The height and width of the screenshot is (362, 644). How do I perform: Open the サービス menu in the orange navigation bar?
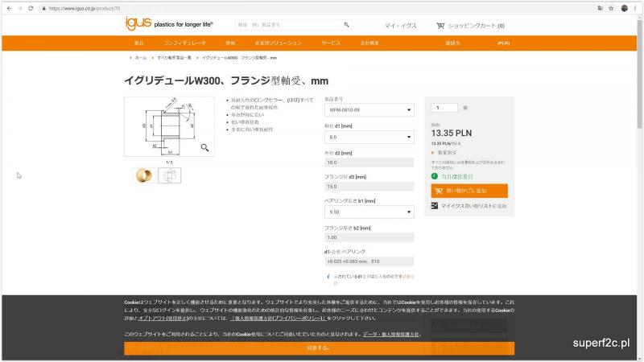tap(331, 43)
